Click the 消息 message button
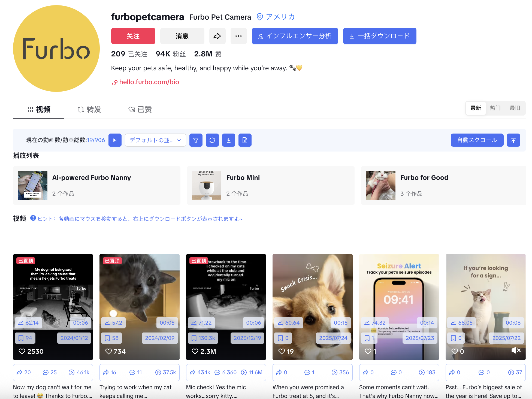 pyautogui.click(x=182, y=36)
